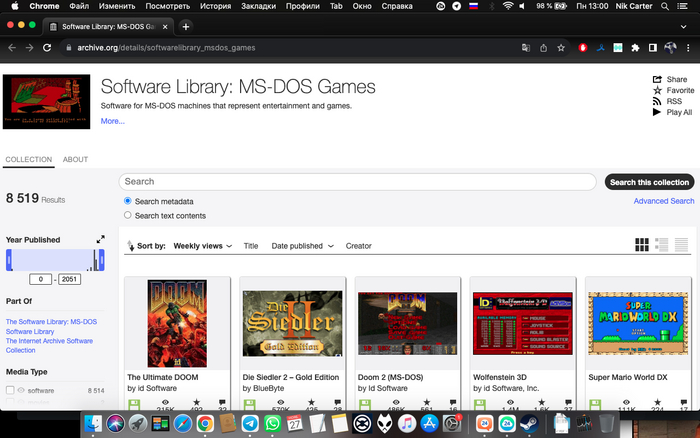
Task: Click the start year field showing 0
Action: tap(40, 279)
